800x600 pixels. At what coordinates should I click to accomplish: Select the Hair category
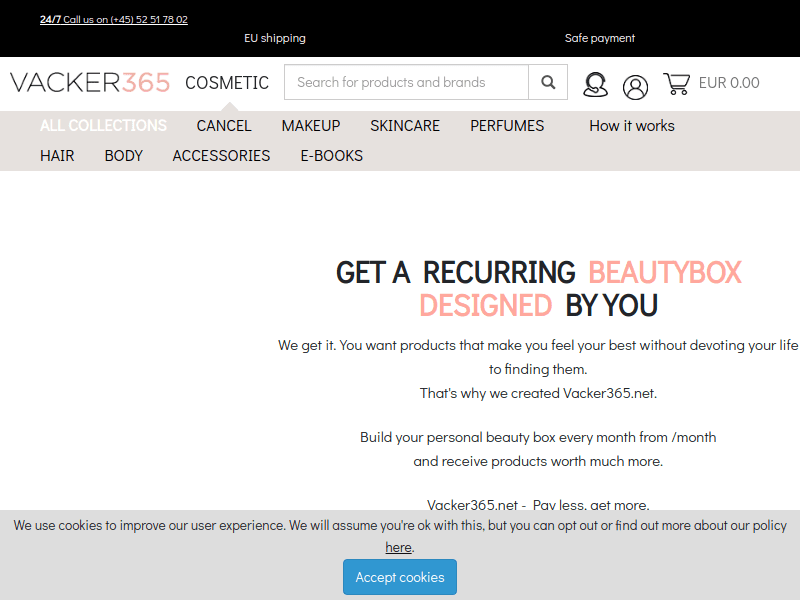click(x=57, y=156)
